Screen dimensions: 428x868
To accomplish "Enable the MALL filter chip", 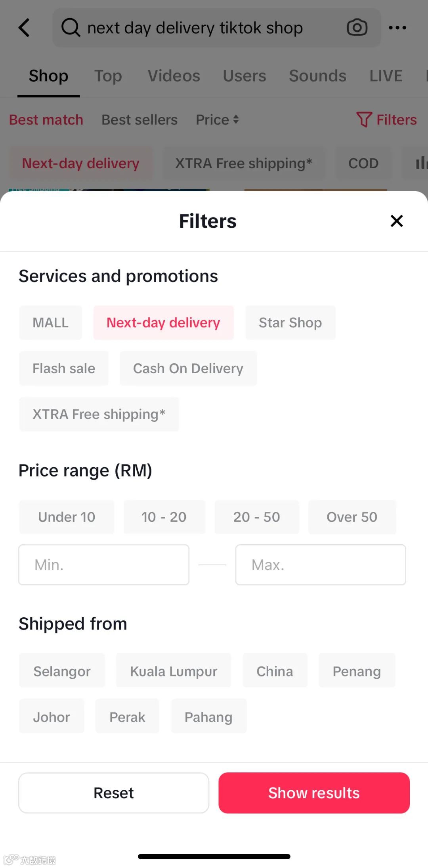I will 51,323.
